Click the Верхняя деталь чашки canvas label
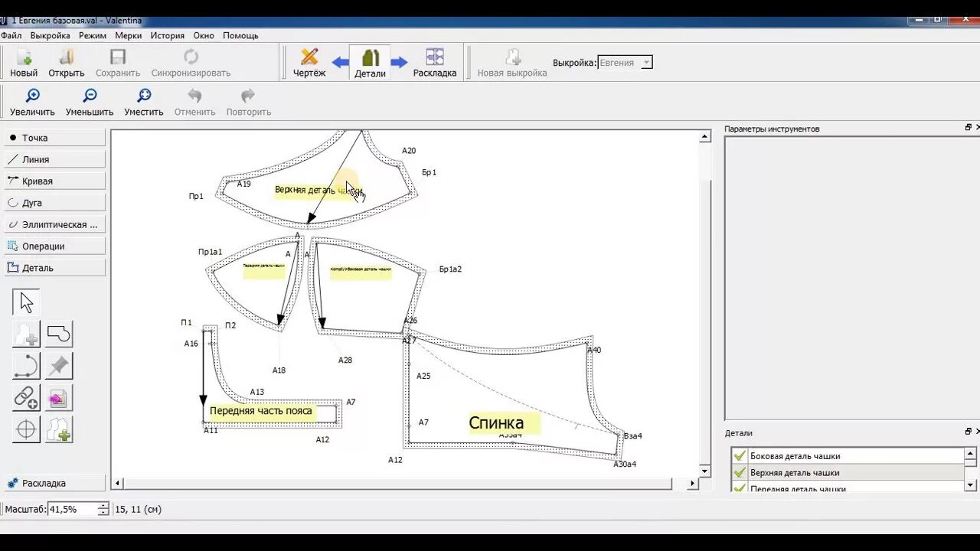The height and width of the screenshot is (551, 980). pos(318,190)
